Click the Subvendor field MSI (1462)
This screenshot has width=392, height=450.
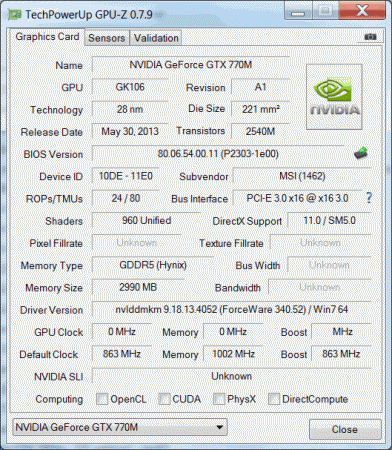[302, 176]
